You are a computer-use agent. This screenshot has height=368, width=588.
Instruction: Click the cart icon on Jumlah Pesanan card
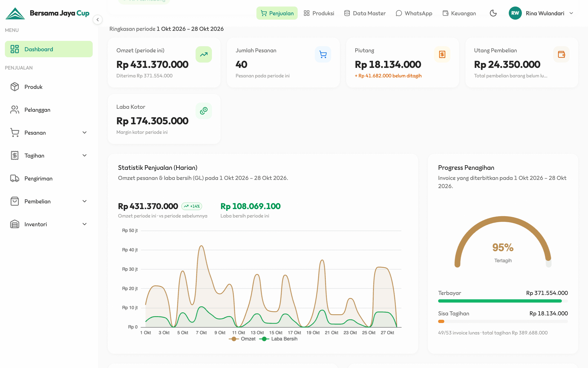point(323,54)
